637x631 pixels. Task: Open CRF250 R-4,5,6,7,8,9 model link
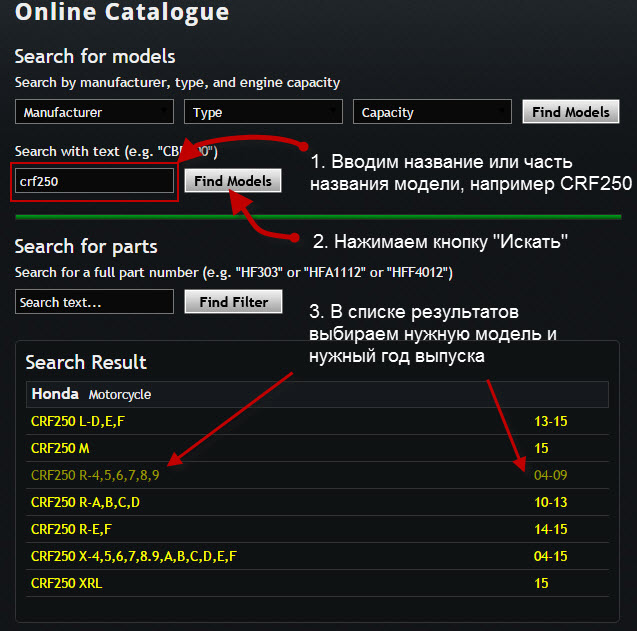(x=95, y=475)
